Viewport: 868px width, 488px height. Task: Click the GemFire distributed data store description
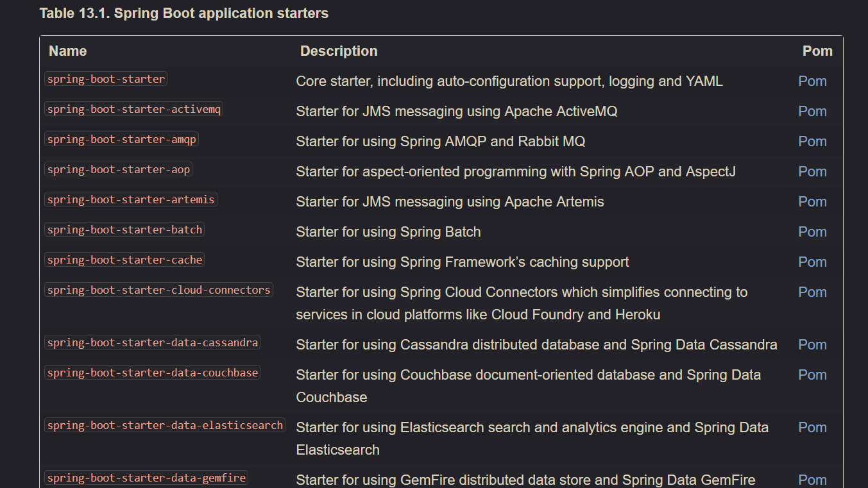point(525,480)
